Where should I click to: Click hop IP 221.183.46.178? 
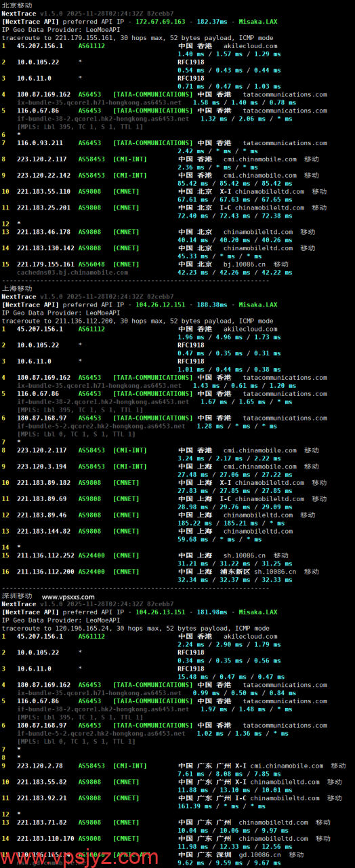(42, 232)
